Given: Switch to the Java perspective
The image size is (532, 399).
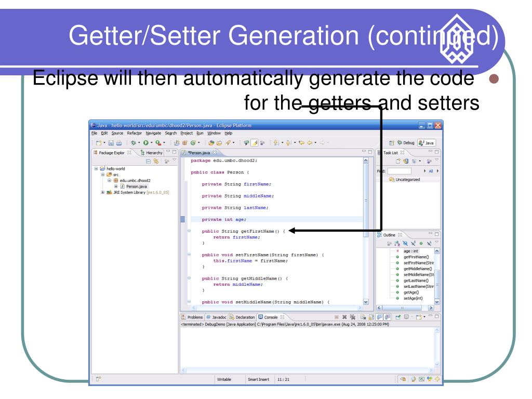Looking at the screenshot, I should point(426,143).
